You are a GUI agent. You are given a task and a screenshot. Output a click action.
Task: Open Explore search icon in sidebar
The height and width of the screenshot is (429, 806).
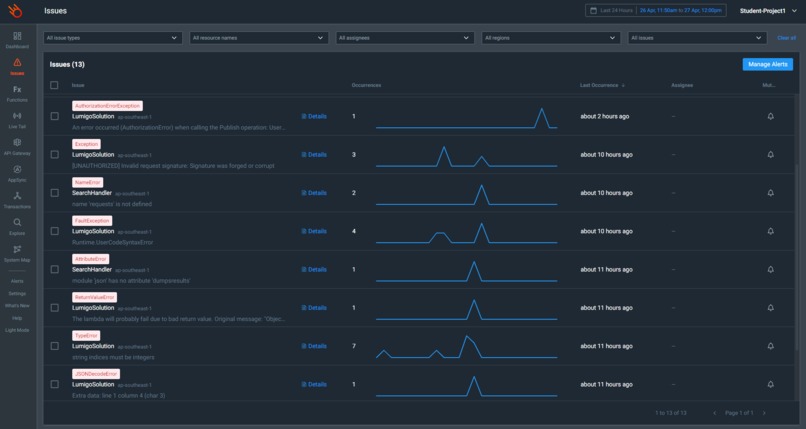click(17, 222)
